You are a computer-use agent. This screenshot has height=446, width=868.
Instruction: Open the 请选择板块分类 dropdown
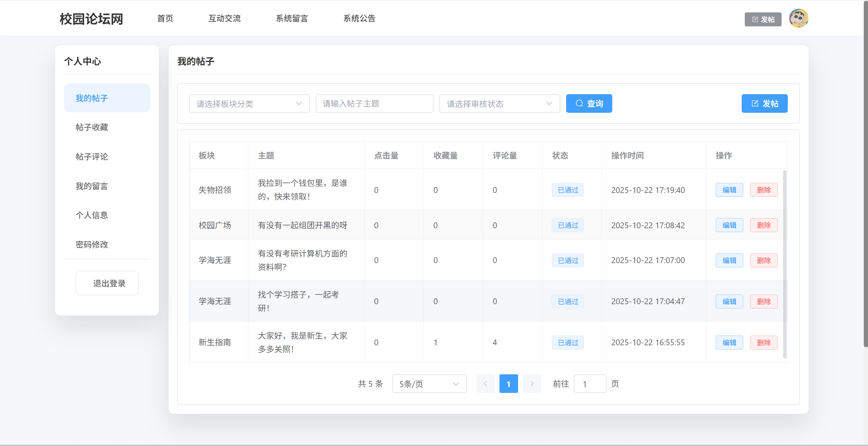[x=249, y=103]
